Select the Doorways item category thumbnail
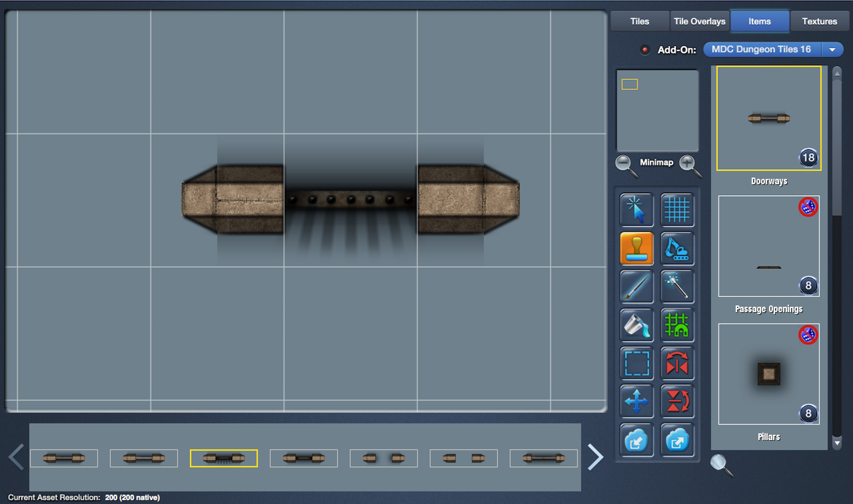Image resolution: width=853 pixels, height=504 pixels. (x=769, y=119)
